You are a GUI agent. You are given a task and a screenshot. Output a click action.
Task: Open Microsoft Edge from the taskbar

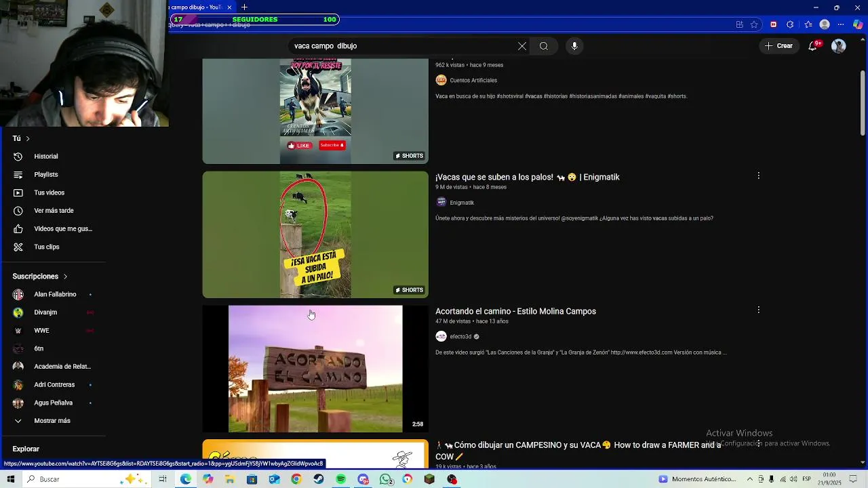click(185, 479)
